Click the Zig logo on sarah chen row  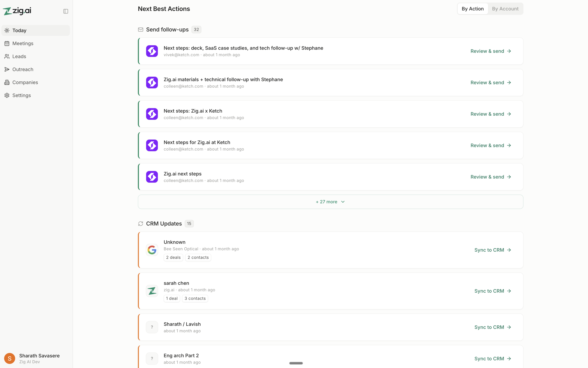pyautogui.click(x=152, y=291)
